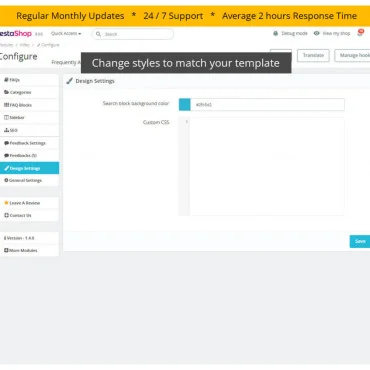Click Leave A Review link
This screenshot has height=370, width=370.
point(29,203)
